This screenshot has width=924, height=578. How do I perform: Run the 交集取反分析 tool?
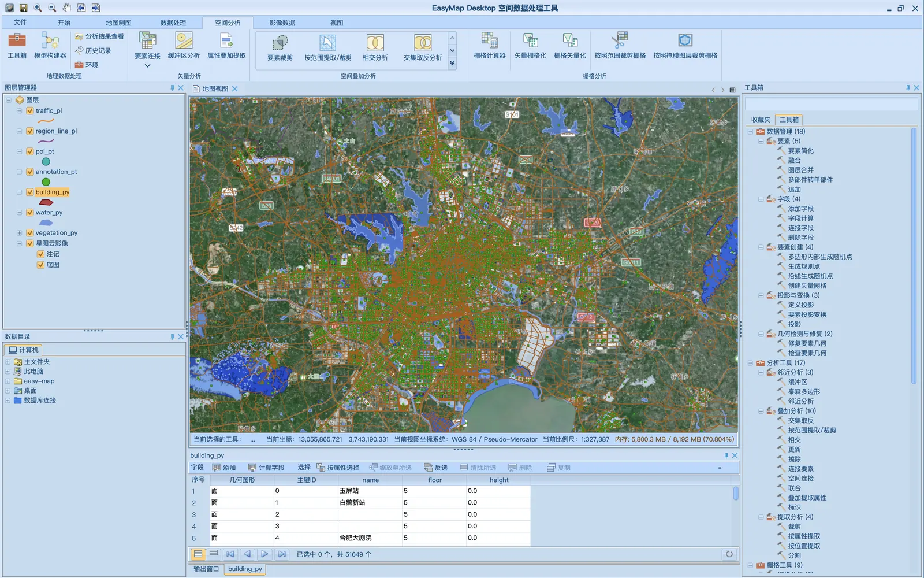[423, 49]
